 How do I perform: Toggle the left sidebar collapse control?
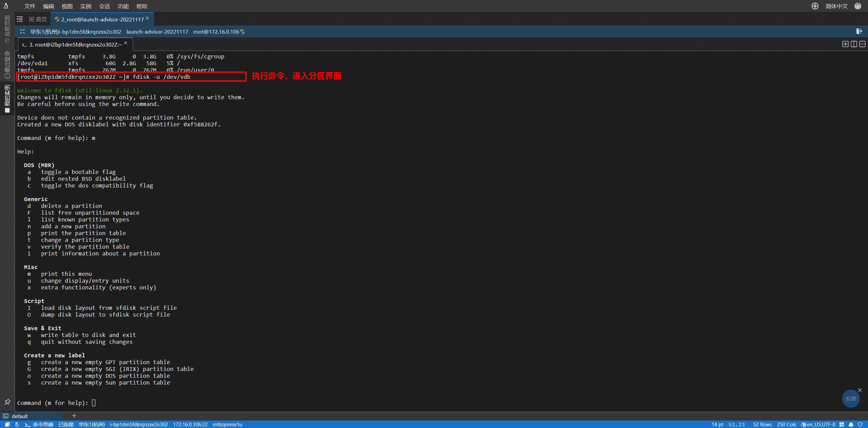[19, 19]
